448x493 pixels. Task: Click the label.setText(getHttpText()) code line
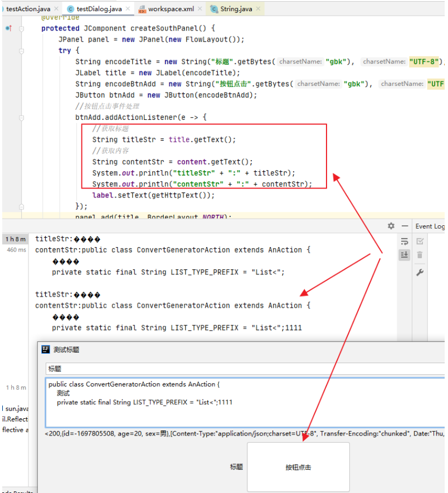pos(153,195)
